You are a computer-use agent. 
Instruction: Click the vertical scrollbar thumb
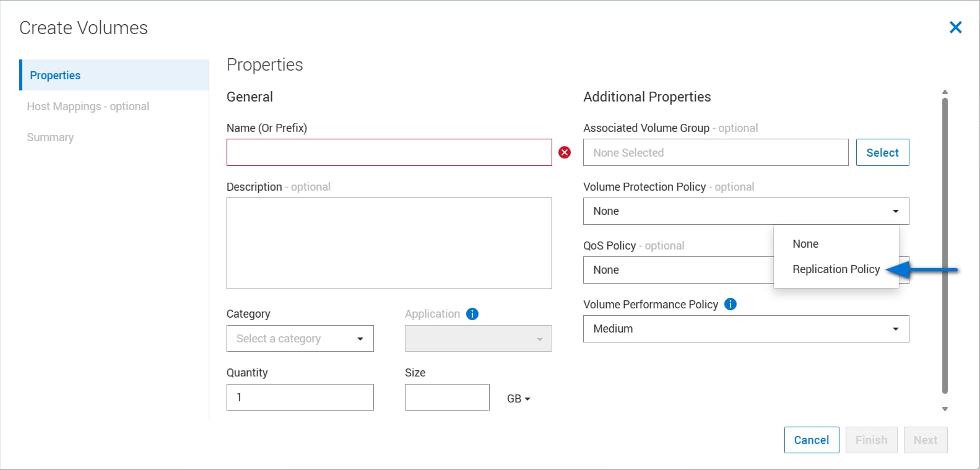(945, 246)
